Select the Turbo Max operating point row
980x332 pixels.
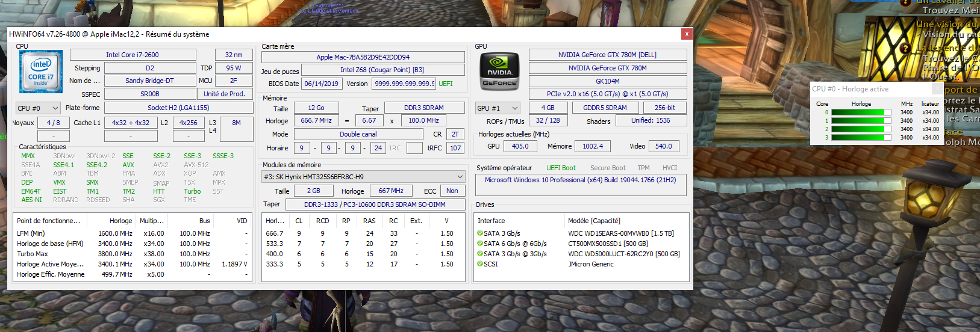click(x=132, y=254)
